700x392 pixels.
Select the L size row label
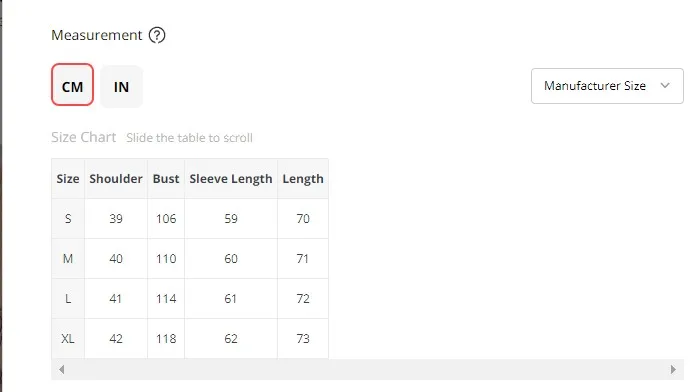(x=68, y=299)
